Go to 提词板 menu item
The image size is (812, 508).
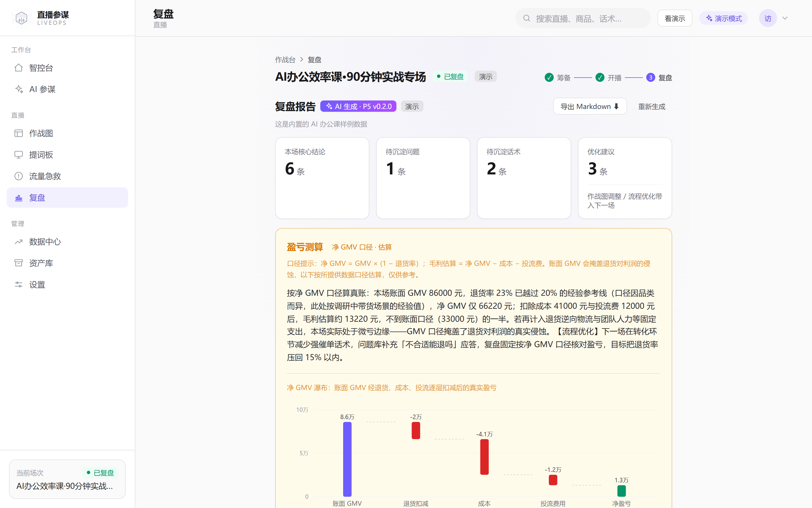click(x=67, y=155)
